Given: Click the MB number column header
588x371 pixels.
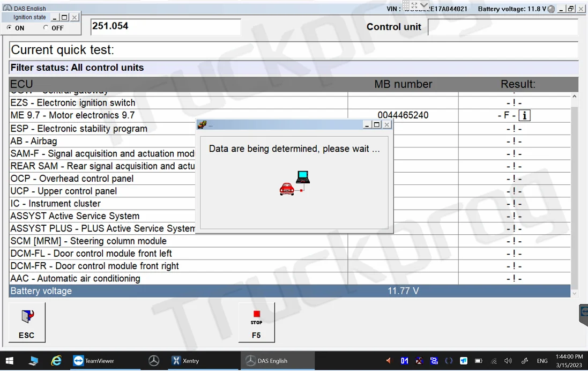Looking at the screenshot, I should click(403, 84).
